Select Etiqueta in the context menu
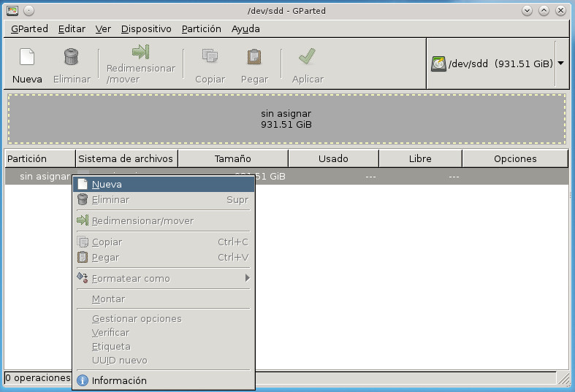The height and width of the screenshot is (392, 575). pos(164,347)
